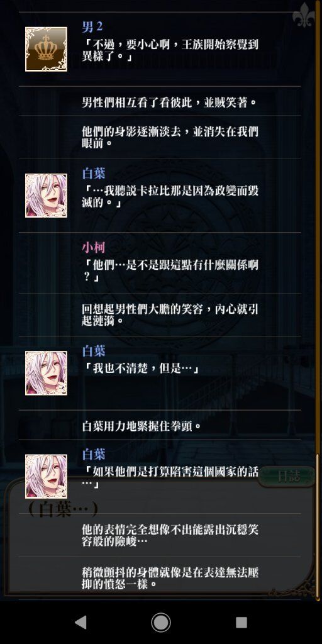The width and height of the screenshot is (322, 644).
Task: Select the 男2 speaker name label
Action: pyautogui.click(x=92, y=28)
